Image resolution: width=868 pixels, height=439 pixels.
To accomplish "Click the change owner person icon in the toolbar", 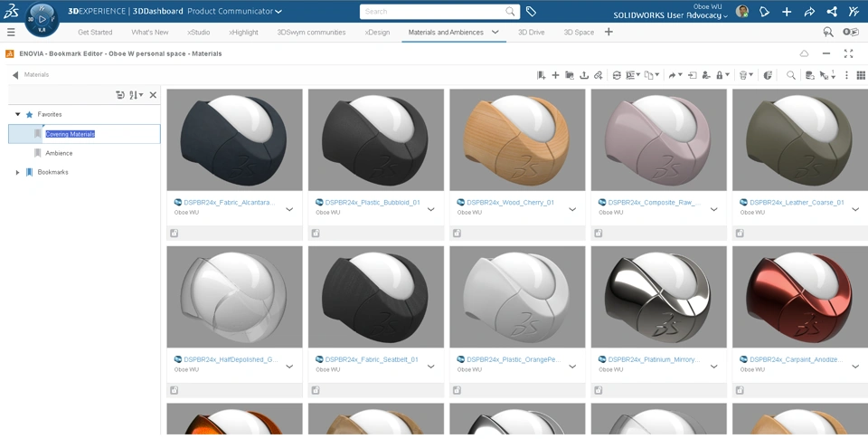I will (706, 75).
